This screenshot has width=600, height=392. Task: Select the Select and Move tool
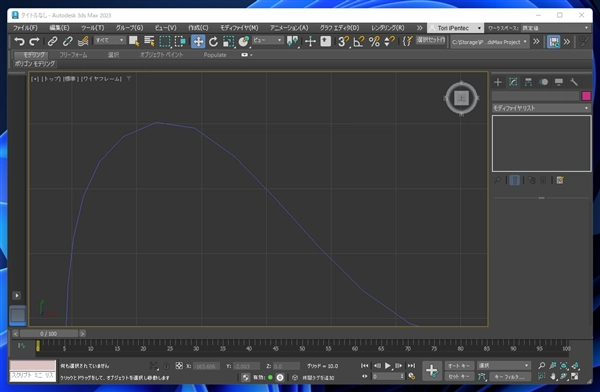click(x=198, y=41)
